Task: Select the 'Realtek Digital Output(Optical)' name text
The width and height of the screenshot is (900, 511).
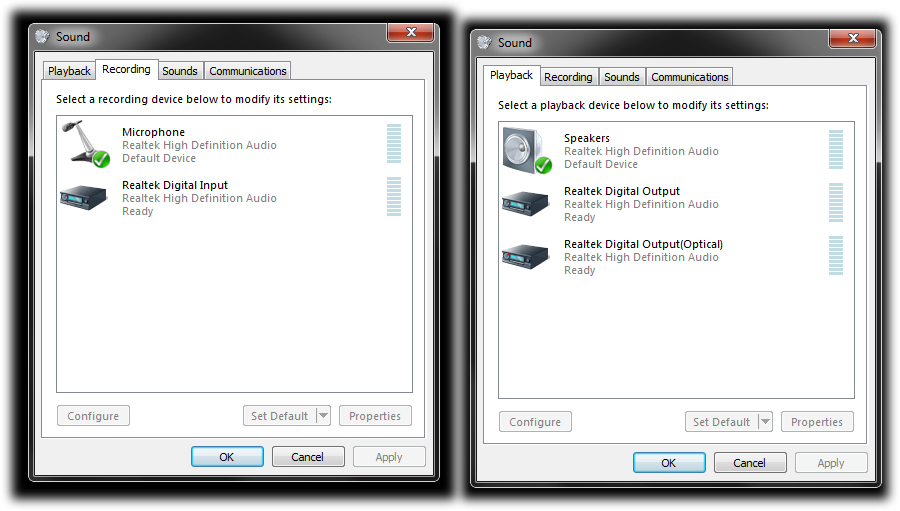Action: (643, 244)
